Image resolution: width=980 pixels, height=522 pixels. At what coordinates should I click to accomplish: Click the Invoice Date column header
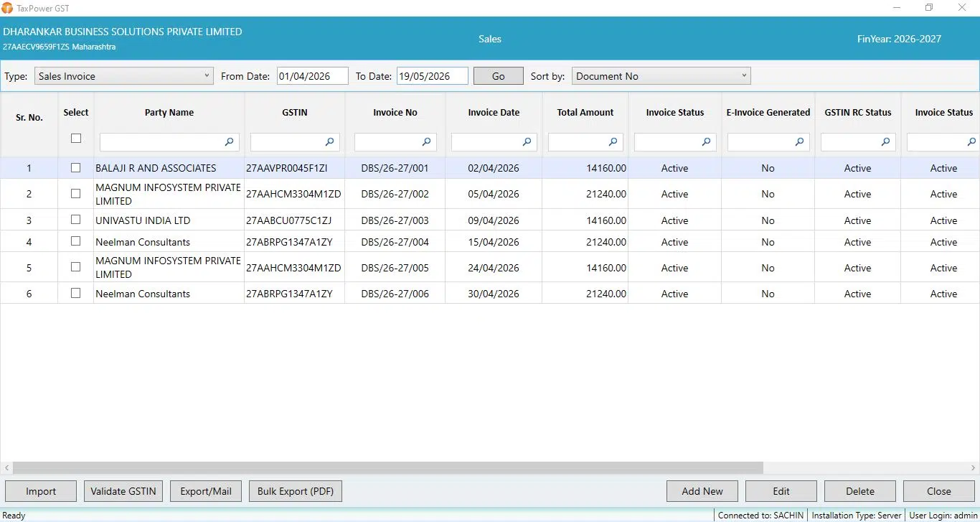point(494,112)
